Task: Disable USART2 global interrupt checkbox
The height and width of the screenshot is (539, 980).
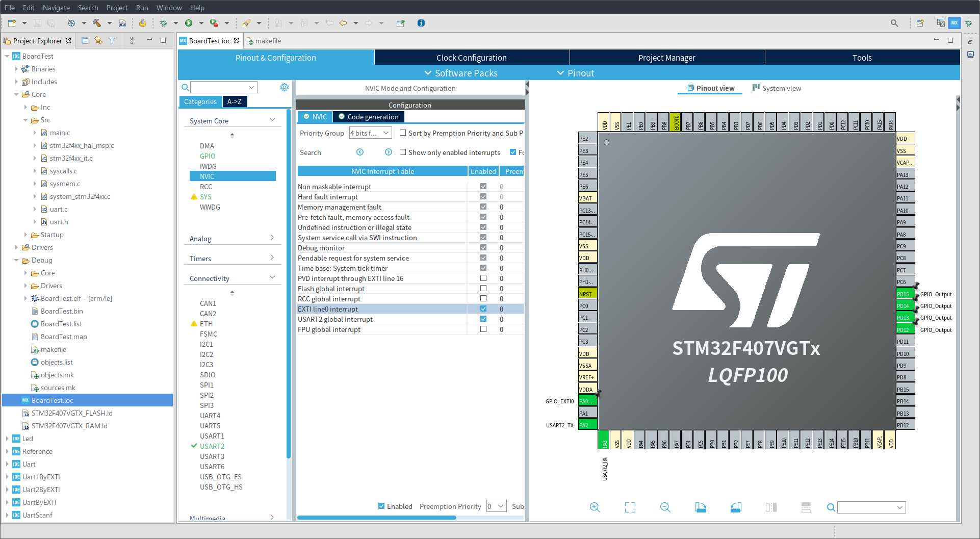Action: pyautogui.click(x=483, y=319)
